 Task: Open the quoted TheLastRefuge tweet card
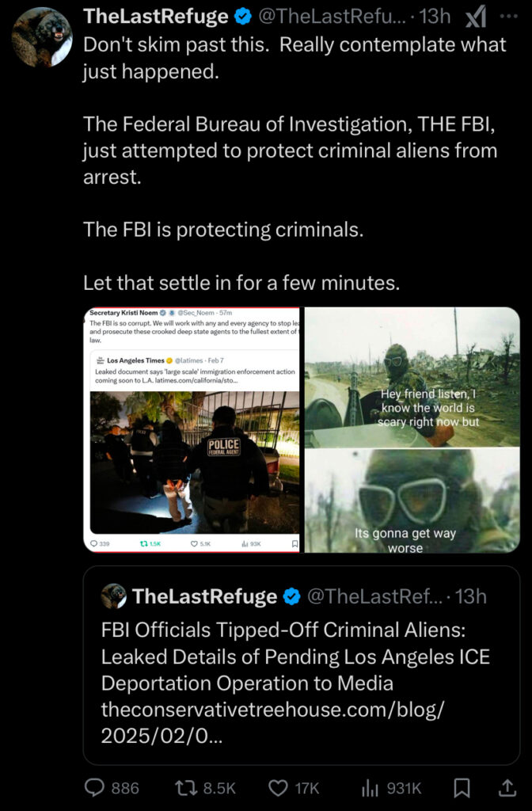click(x=302, y=665)
